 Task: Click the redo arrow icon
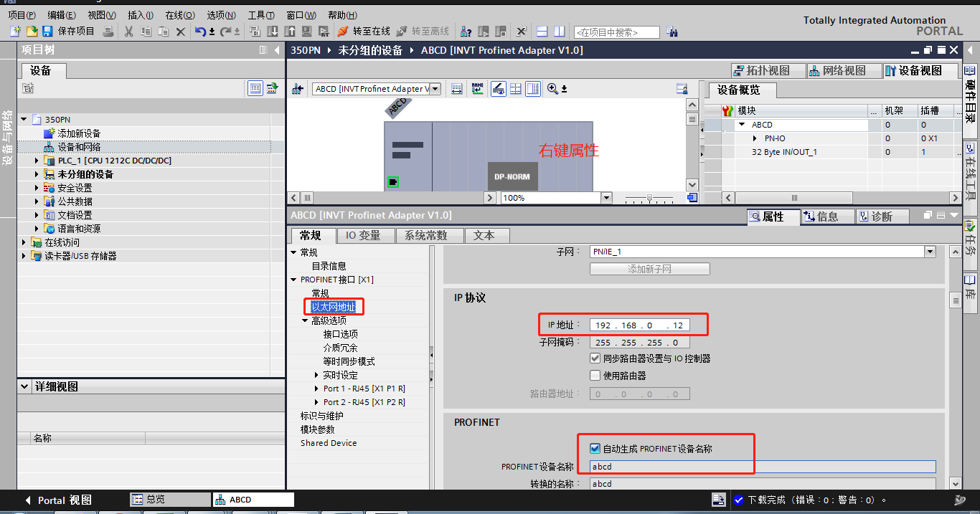tap(225, 32)
